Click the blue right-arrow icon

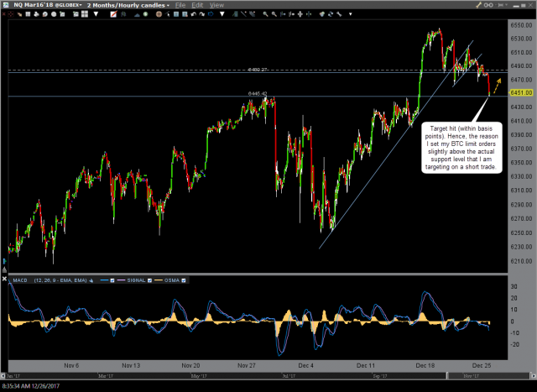click(x=211, y=14)
